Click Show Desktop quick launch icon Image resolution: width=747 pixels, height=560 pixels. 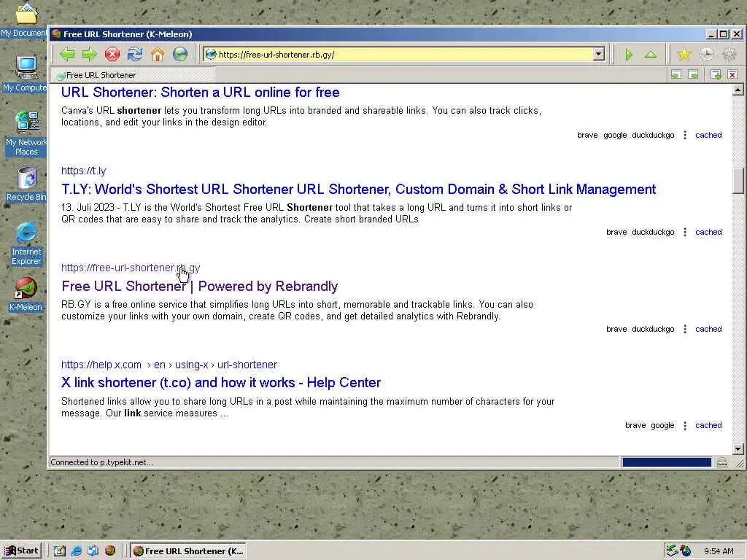(x=59, y=551)
